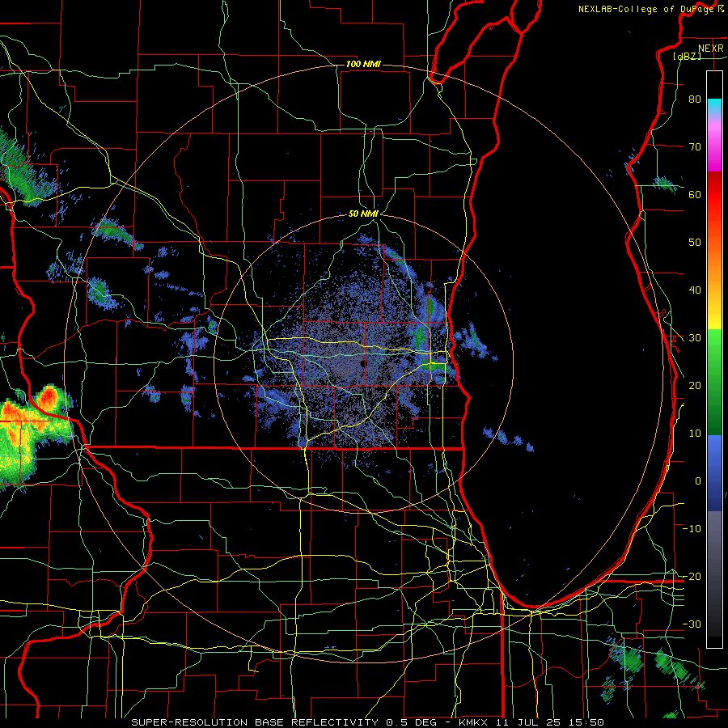Click the 30 value on the dBZ scale
The image size is (728, 728).
click(695, 338)
